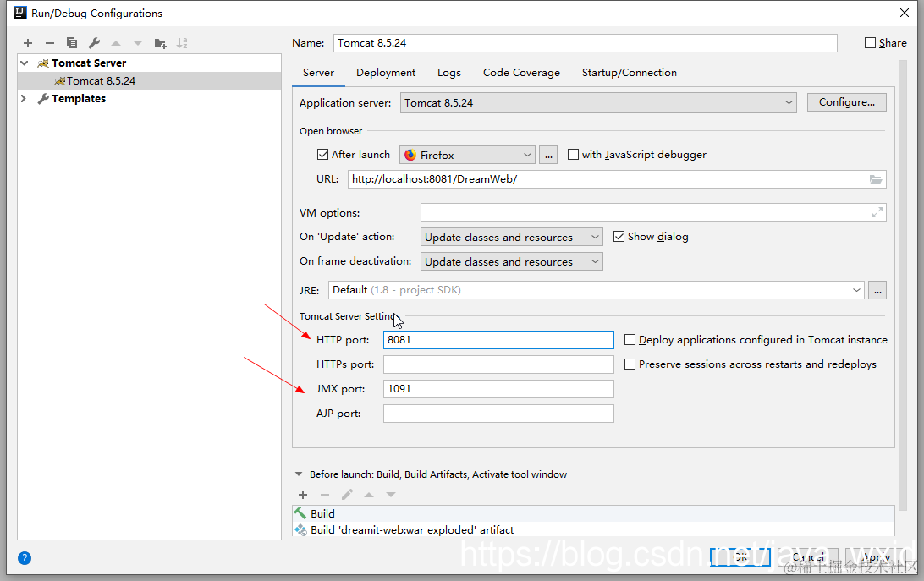
Task: Focus the VM options field
Action: point(653,213)
